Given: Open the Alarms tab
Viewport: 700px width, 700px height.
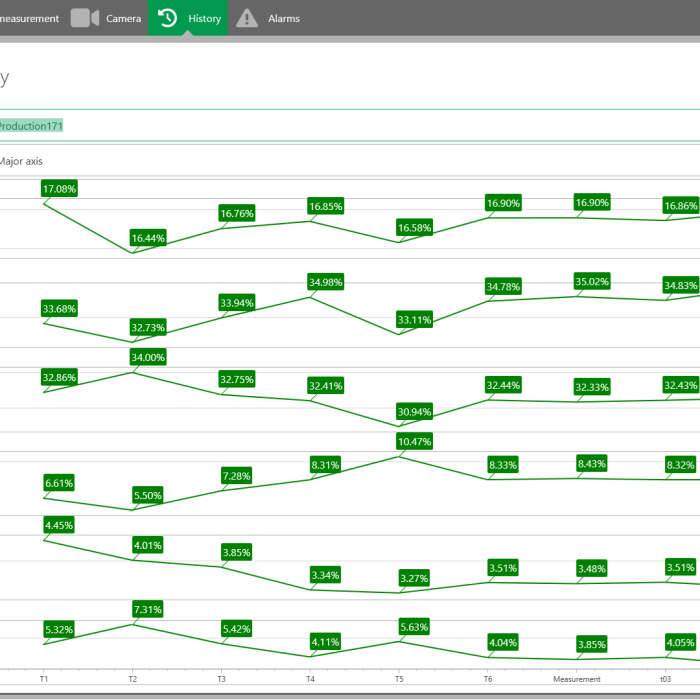Looking at the screenshot, I should tap(283, 18).
